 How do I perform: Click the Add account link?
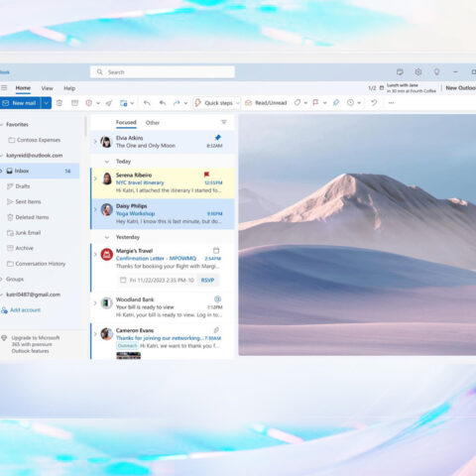(21, 310)
